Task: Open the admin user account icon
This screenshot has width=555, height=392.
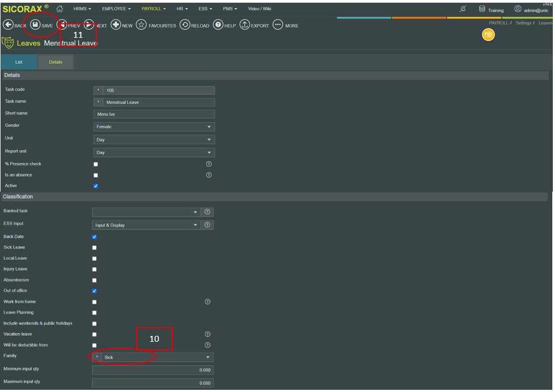Action: click(518, 9)
